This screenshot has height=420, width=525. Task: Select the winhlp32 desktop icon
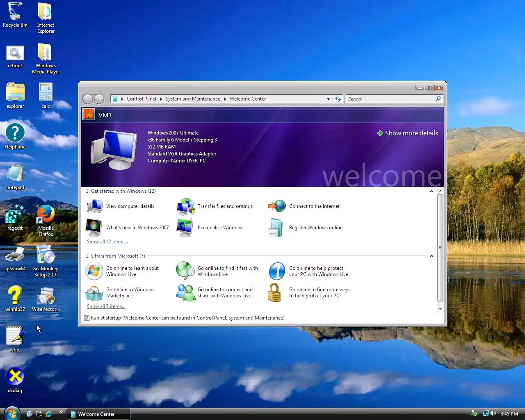pyautogui.click(x=15, y=299)
